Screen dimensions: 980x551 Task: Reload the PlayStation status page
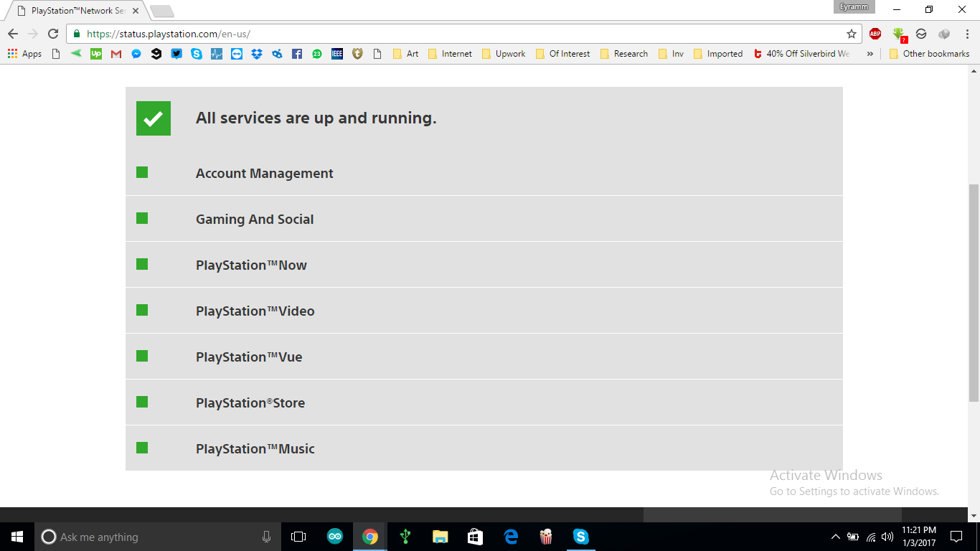point(53,34)
